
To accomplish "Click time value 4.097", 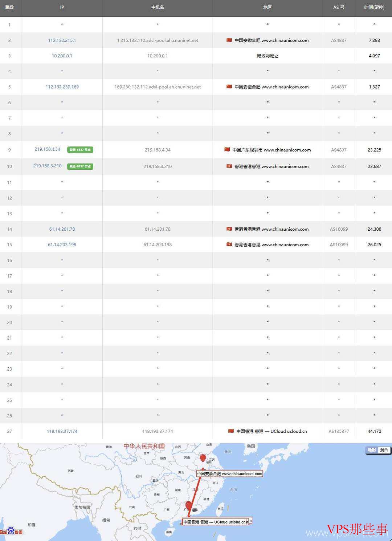I will point(374,56).
